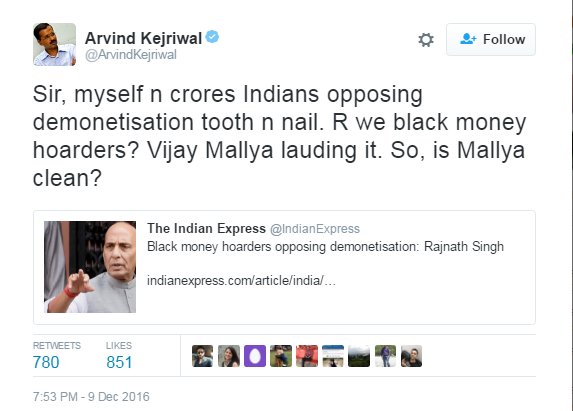Viewport: 573px width, 411px height.
Task: Open the @ArvindKejriwal handle link
Action: [131, 55]
